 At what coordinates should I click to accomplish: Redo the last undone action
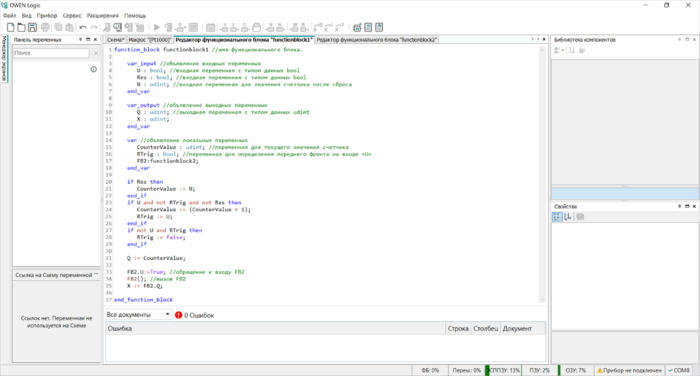[x=94, y=28]
